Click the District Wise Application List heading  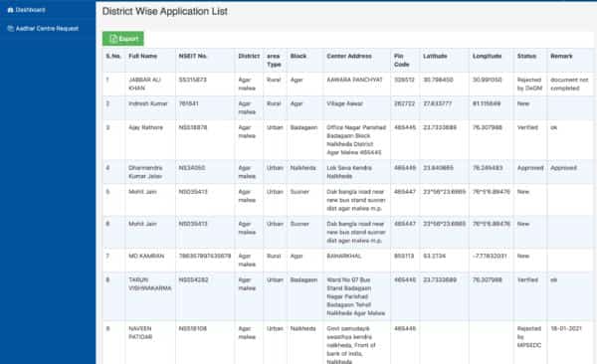[x=165, y=11]
